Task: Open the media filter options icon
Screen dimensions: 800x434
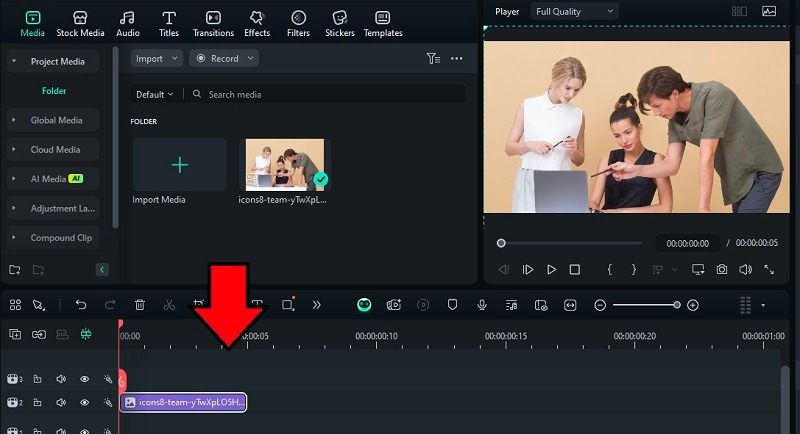Action: (433, 59)
